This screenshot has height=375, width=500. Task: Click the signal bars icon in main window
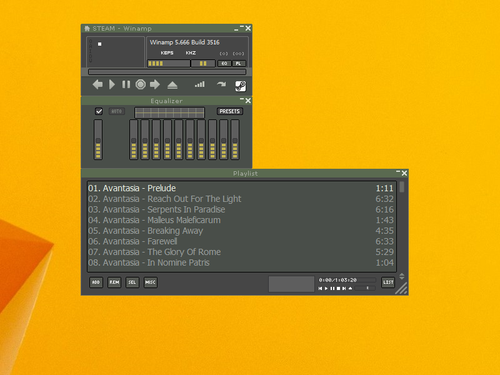200,85
